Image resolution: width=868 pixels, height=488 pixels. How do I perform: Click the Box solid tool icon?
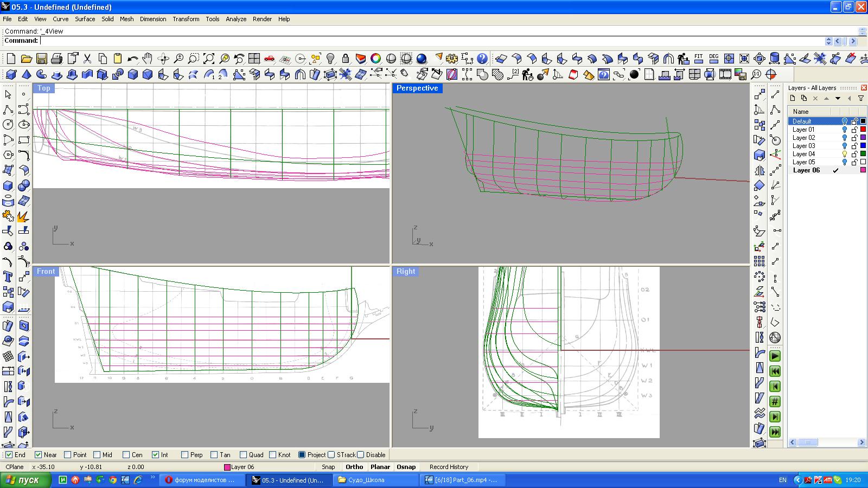click(8, 186)
